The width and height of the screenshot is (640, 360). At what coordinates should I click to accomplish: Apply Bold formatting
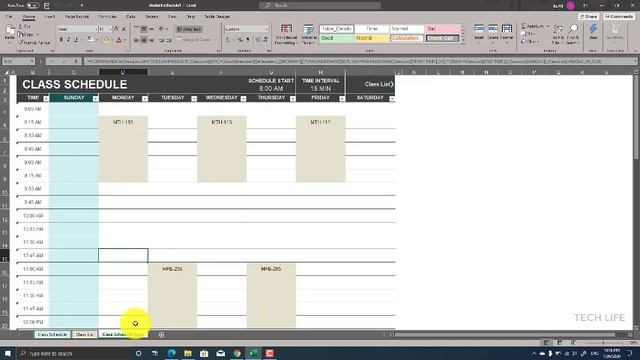tap(61, 40)
